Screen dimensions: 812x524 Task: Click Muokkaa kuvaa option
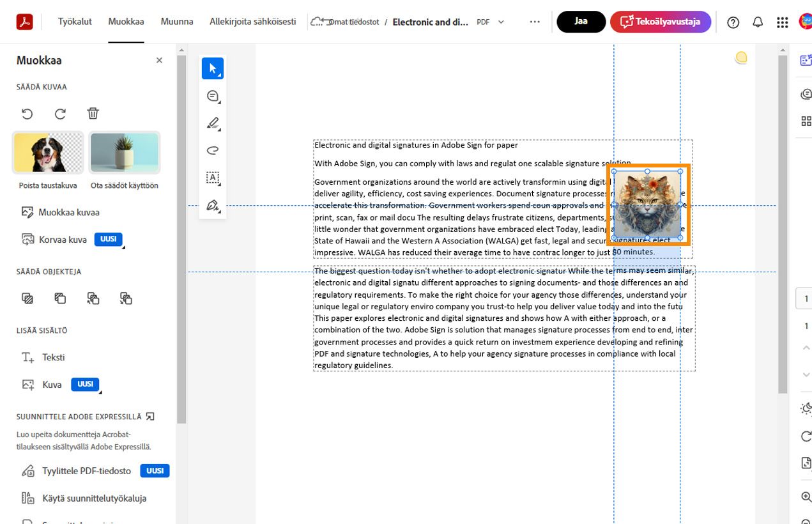[60, 212]
